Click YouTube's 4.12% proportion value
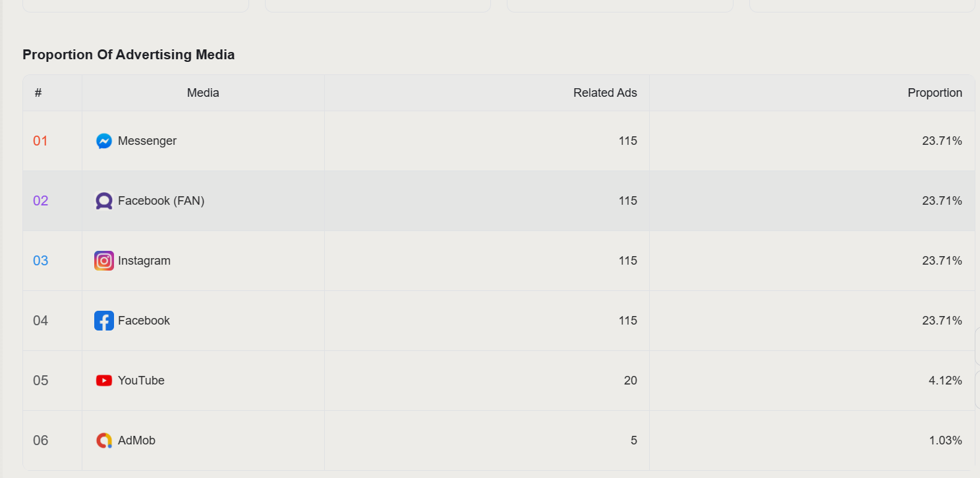The image size is (980, 478). (945, 381)
